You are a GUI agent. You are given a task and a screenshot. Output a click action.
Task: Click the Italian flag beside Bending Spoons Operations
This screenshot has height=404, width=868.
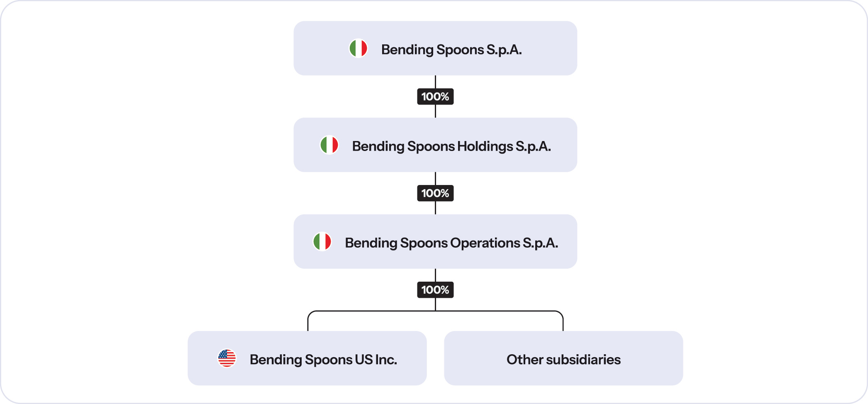[x=322, y=242]
